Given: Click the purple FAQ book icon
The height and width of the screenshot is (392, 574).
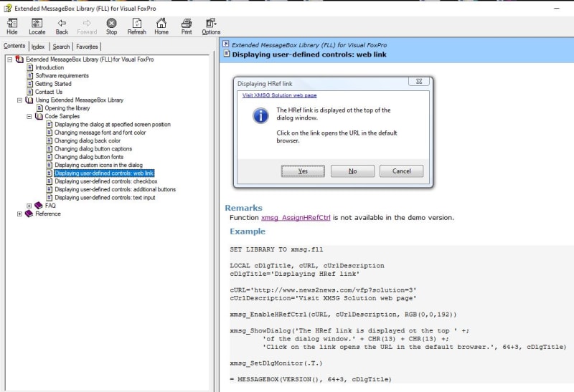Looking at the screenshot, I should pos(39,206).
